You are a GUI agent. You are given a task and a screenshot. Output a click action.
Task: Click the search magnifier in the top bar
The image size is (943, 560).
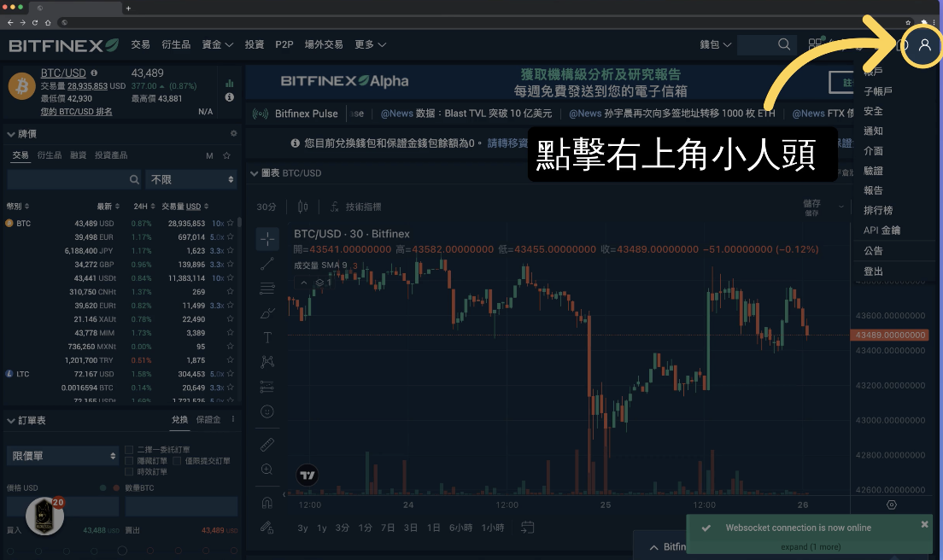pyautogui.click(x=783, y=44)
